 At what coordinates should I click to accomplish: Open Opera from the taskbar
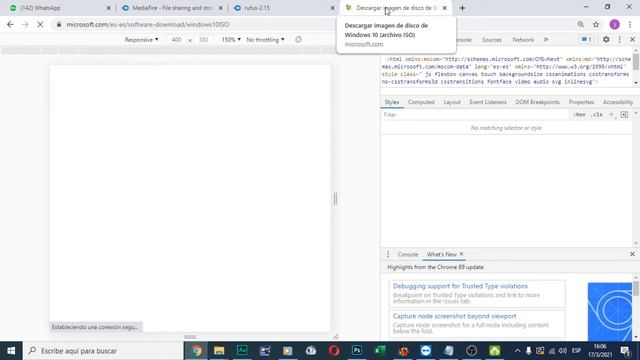tap(334, 351)
